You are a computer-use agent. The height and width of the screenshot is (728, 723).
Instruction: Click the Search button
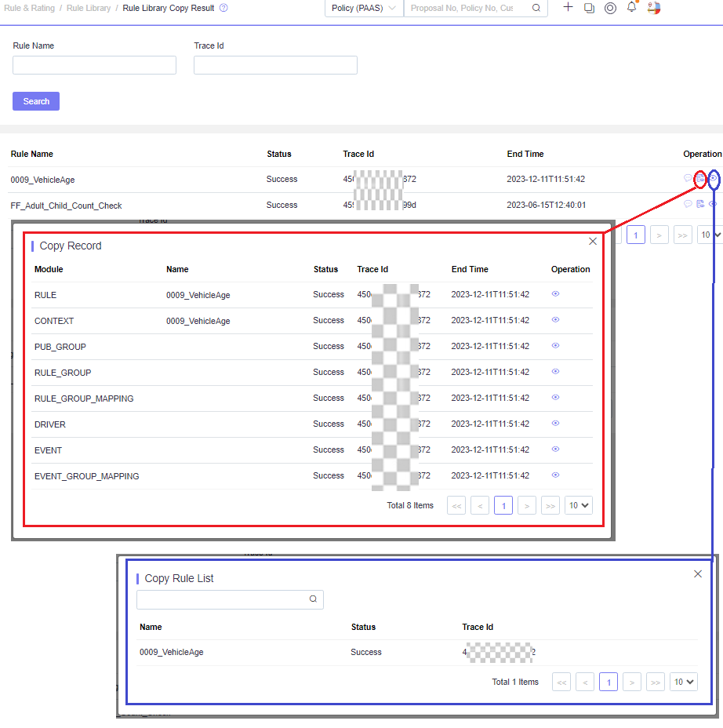point(36,101)
